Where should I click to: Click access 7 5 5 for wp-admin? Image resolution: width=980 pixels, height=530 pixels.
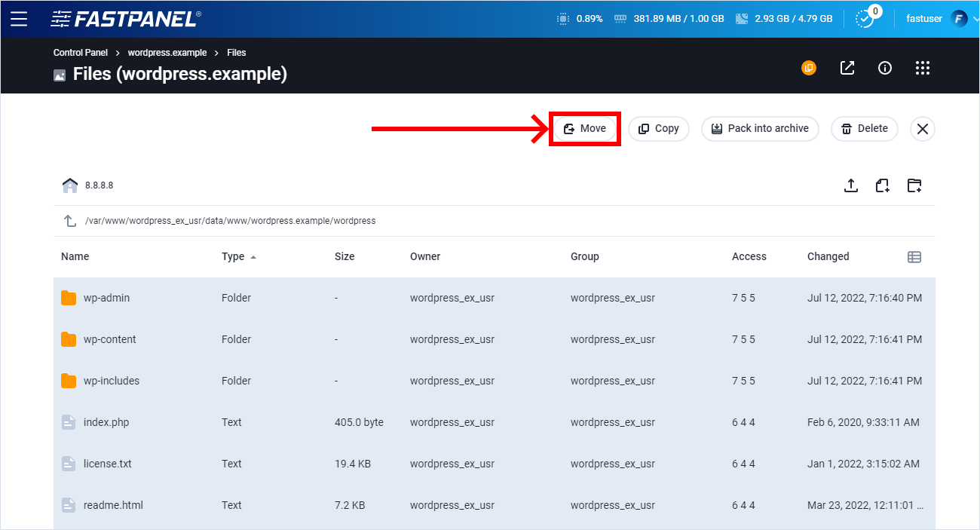743,298
